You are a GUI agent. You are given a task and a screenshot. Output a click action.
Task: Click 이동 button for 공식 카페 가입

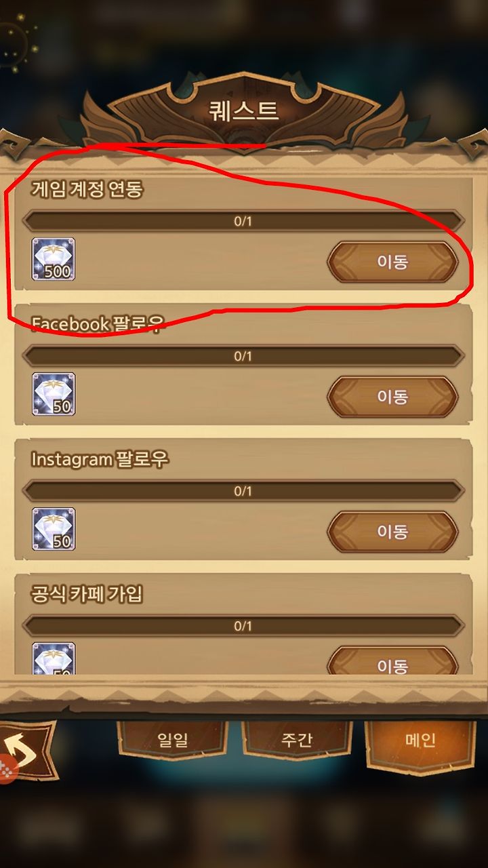[x=392, y=660]
